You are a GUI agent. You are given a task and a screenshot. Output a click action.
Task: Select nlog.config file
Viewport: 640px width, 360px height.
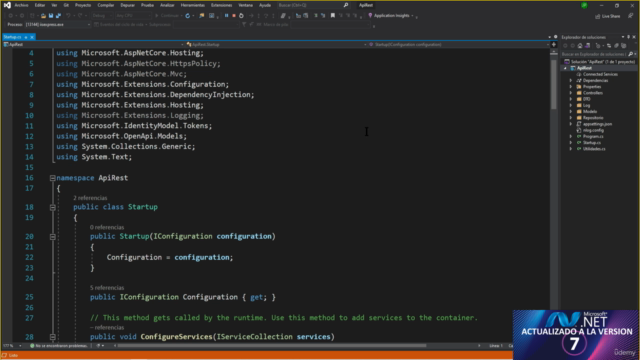593,130
